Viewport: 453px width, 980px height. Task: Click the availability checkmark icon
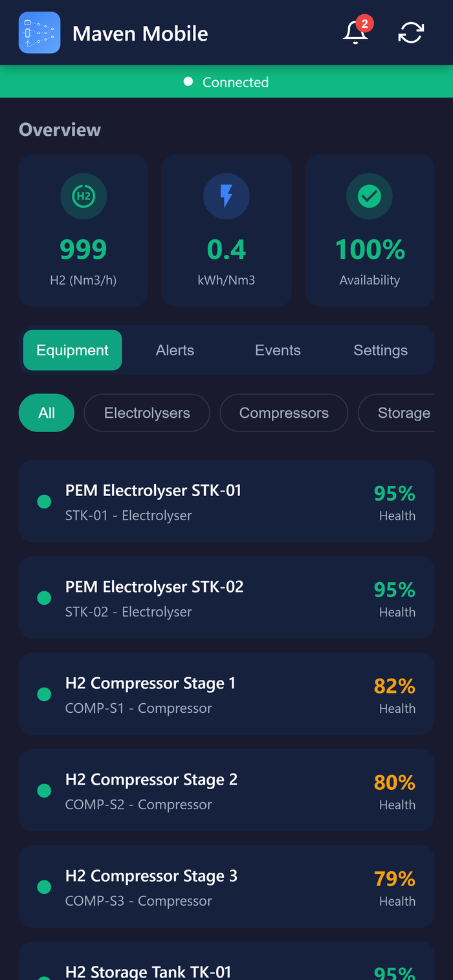(370, 196)
